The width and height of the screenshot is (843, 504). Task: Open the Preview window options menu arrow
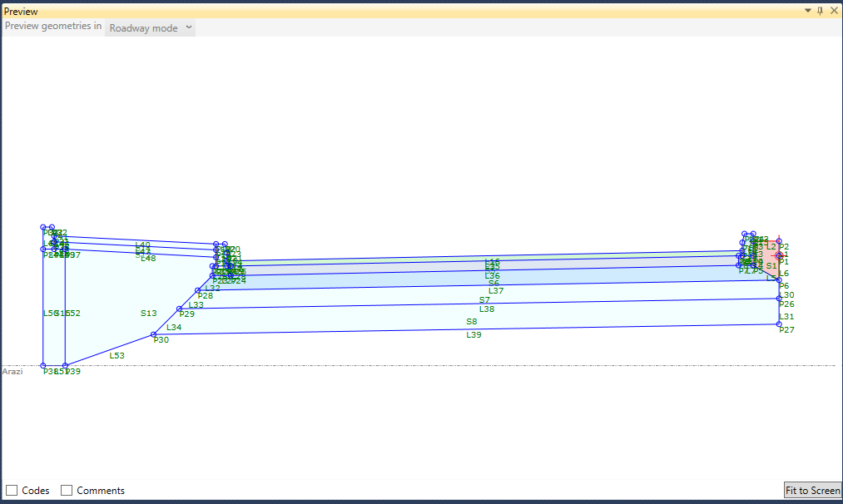pos(806,10)
